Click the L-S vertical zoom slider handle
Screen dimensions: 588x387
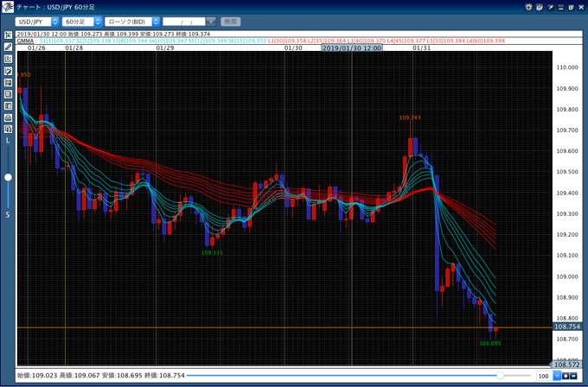[8, 177]
